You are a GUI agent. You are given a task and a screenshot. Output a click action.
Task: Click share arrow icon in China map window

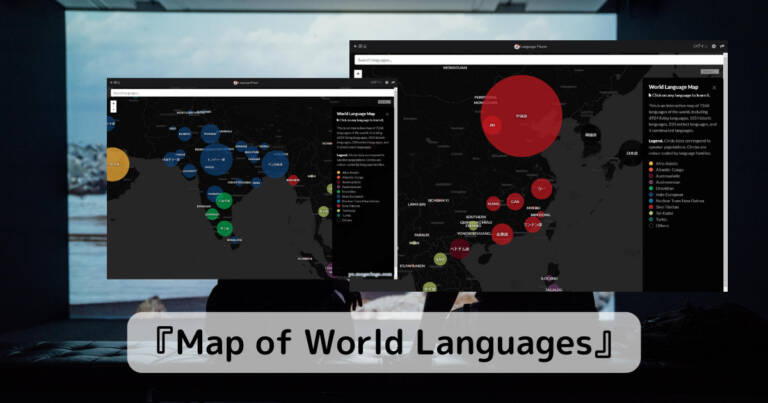pos(722,47)
